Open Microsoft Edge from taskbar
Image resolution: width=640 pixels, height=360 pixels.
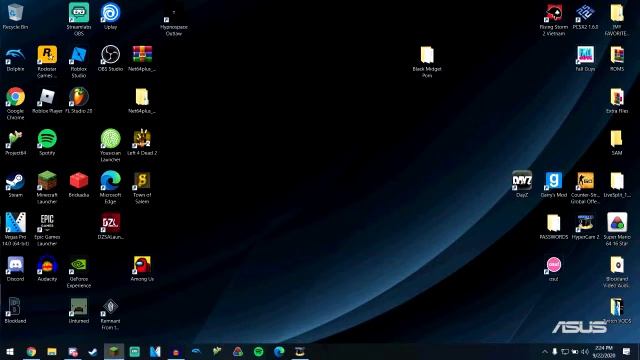coord(279,351)
